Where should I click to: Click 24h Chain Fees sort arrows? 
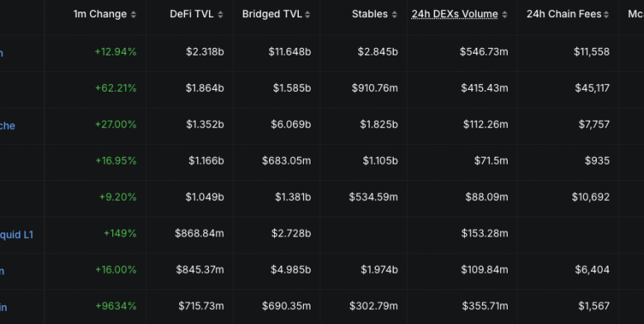pos(607,14)
